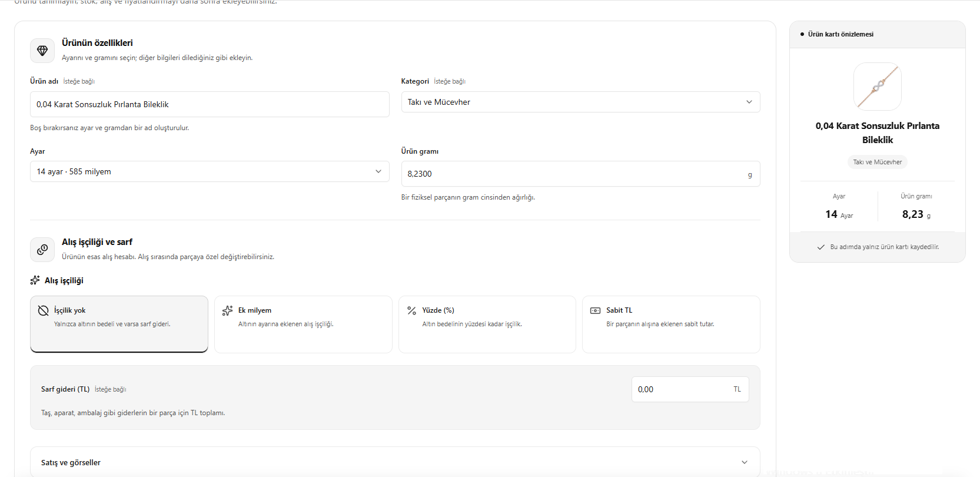Open the Kategori dropdown showing Takı ve Mücevher

coord(580,102)
